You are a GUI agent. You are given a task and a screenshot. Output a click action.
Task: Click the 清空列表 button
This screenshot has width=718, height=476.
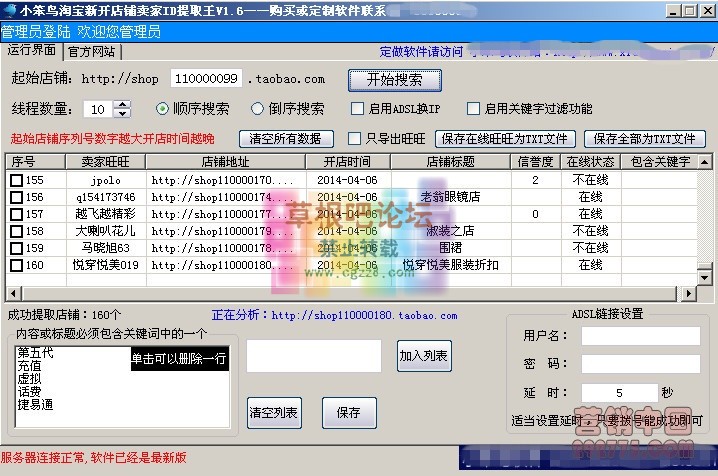(x=274, y=413)
